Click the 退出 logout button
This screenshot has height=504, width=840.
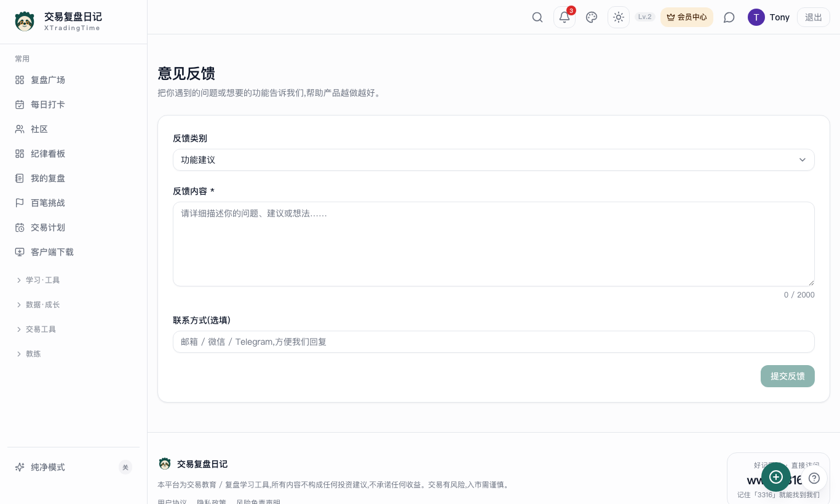tap(814, 17)
